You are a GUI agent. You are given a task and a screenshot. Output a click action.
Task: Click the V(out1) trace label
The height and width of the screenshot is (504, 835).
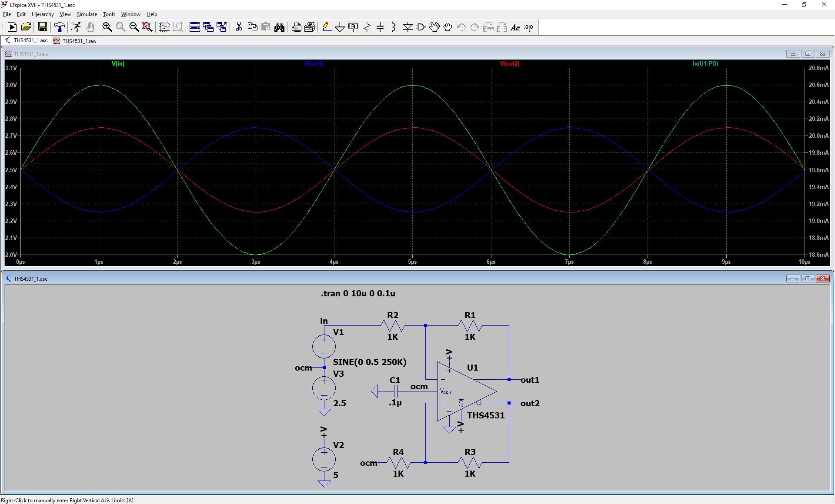[x=314, y=63]
